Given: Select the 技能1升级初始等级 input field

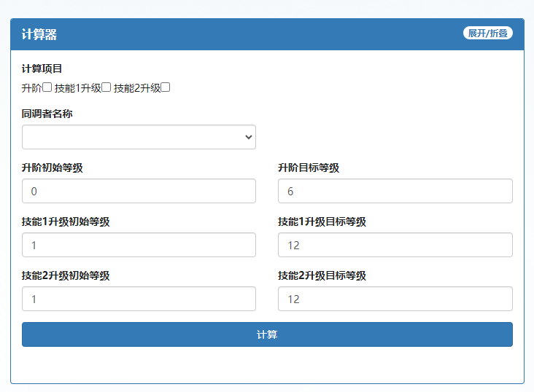Looking at the screenshot, I should pyautogui.click(x=139, y=245).
